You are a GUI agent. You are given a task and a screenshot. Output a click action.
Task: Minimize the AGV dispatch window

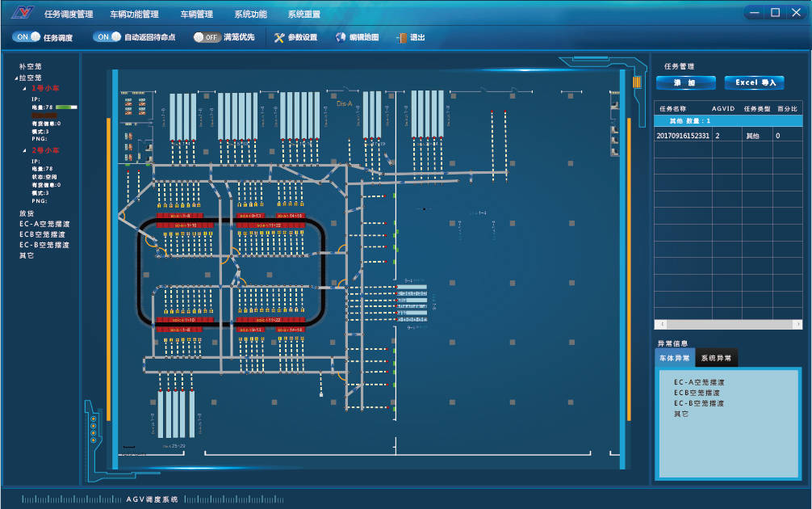point(754,13)
